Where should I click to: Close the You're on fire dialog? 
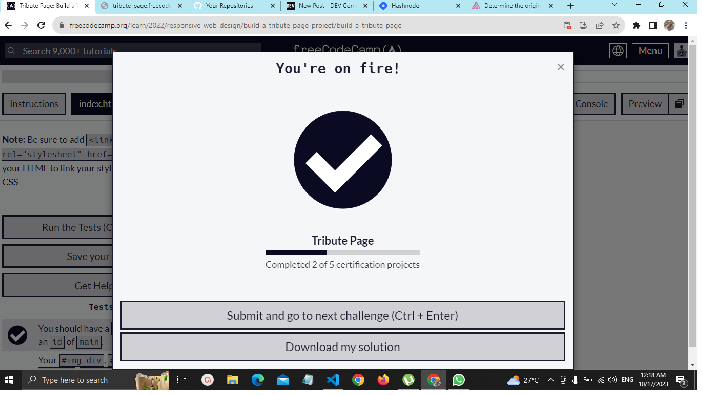[561, 67]
